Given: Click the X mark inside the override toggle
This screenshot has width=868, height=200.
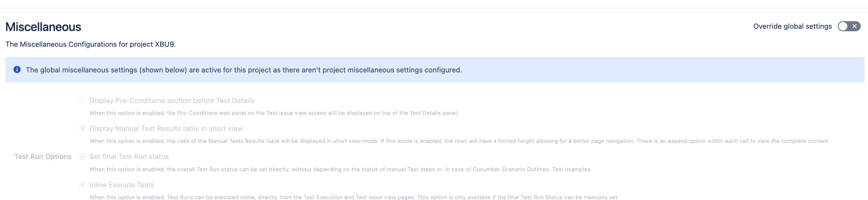Looking at the screenshot, I should coord(855,26).
